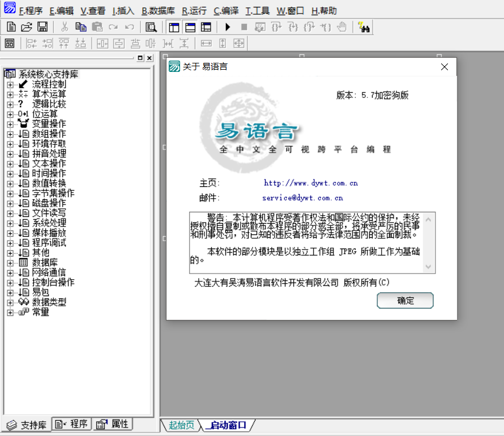Expand the 数据库 tree node
Image resolution: width=504 pixels, height=436 pixels.
click(x=10, y=263)
